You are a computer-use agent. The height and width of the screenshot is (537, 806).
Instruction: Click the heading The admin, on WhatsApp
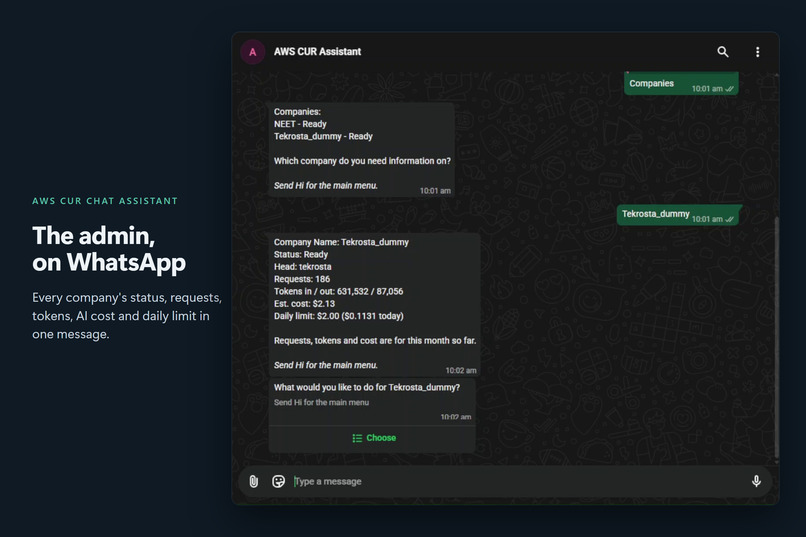point(109,249)
